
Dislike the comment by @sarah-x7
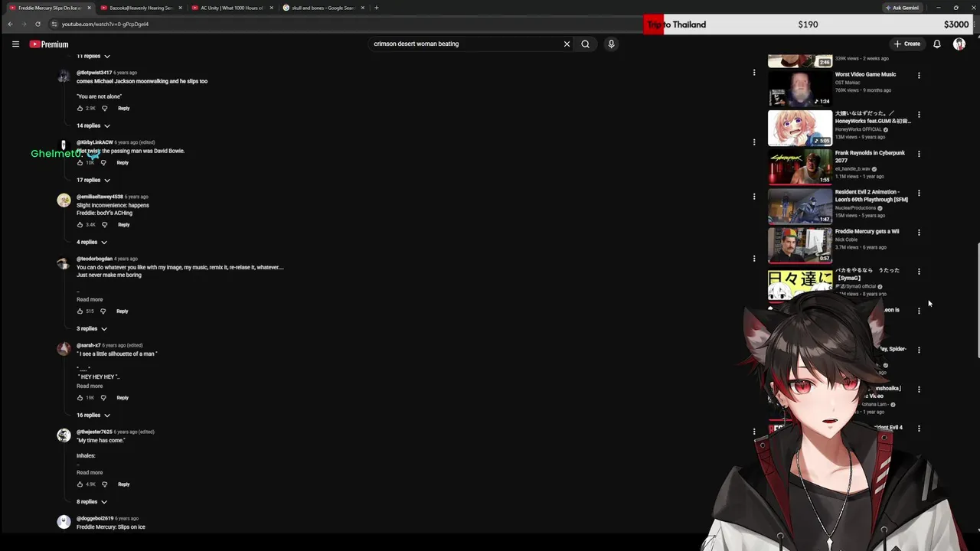coord(103,397)
